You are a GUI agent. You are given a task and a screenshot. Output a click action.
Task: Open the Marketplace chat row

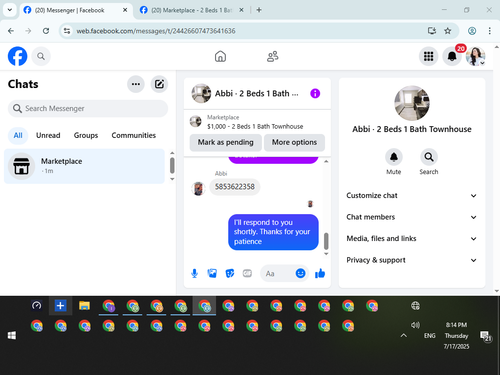click(84, 166)
